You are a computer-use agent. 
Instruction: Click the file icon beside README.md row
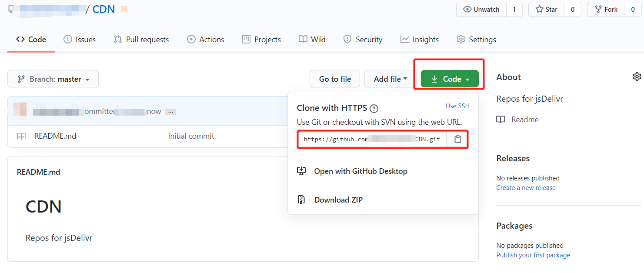(21, 136)
